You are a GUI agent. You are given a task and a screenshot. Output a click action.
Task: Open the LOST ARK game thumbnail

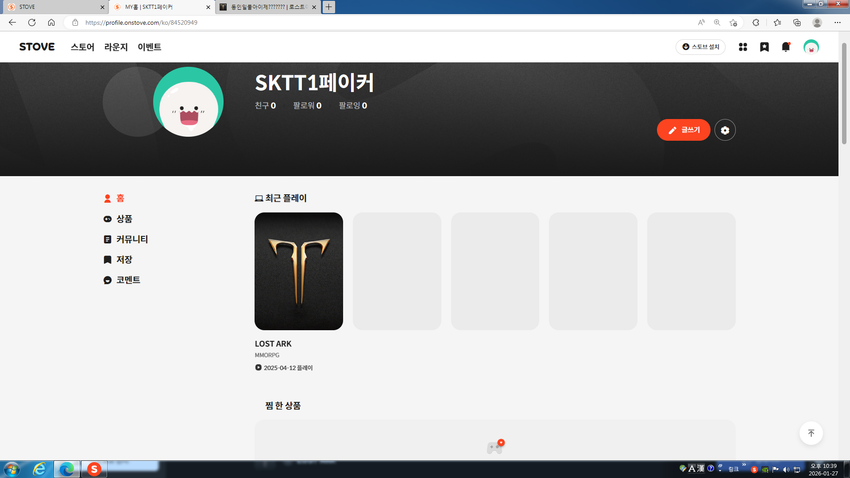point(299,271)
